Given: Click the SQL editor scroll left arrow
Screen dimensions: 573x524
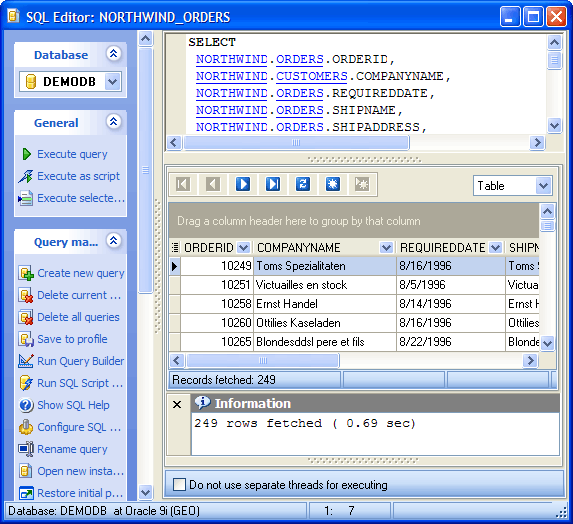Looking at the screenshot, I should pyautogui.click(x=174, y=143).
